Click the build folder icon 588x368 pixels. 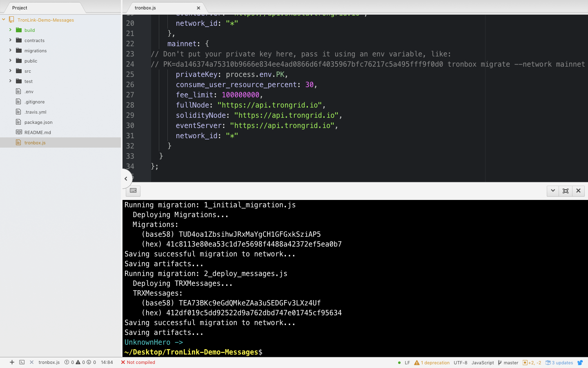click(x=19, y=30)
